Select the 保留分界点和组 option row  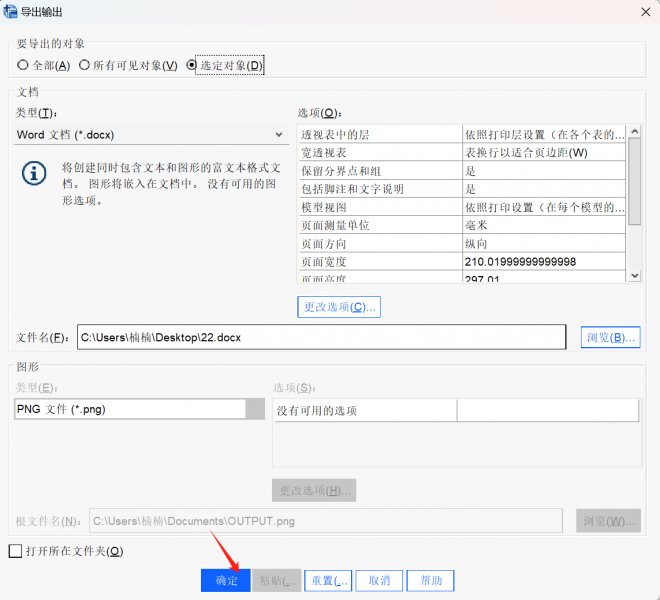click(461, 171)
